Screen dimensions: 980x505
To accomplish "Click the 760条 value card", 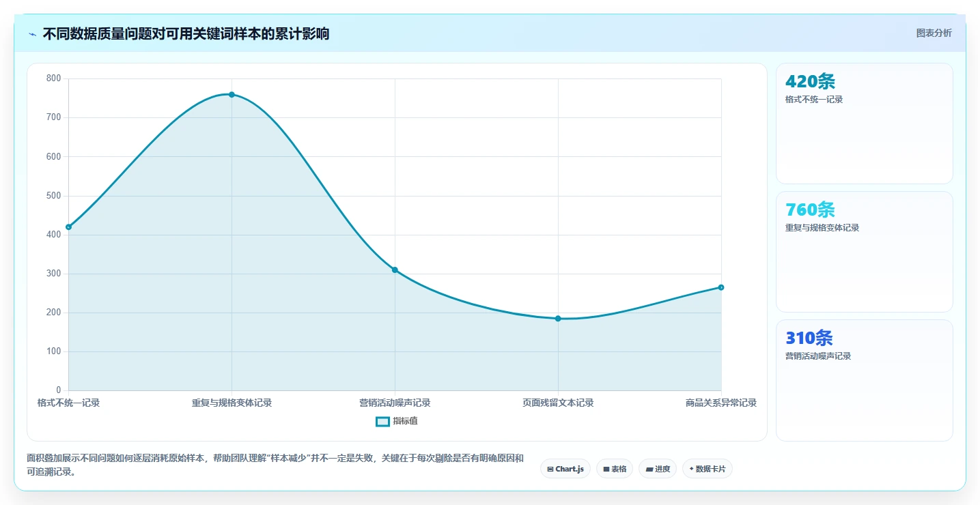I will pos(864,252).
